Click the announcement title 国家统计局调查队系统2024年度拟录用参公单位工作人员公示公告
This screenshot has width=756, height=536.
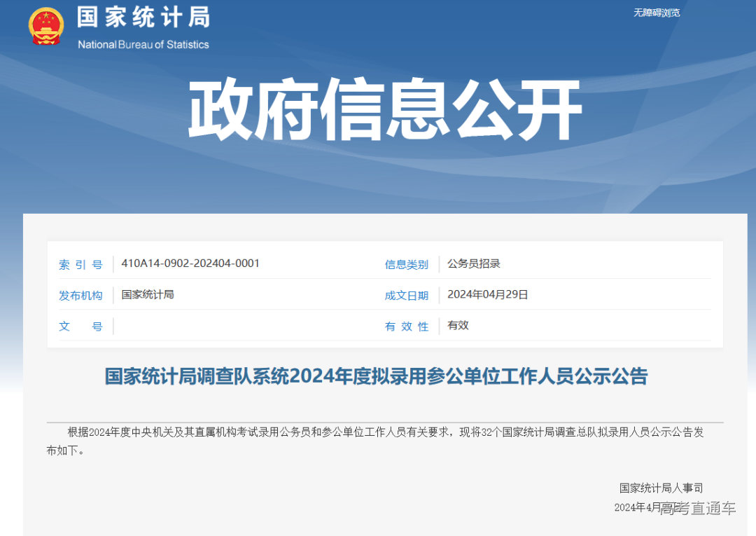click(377, 376)
